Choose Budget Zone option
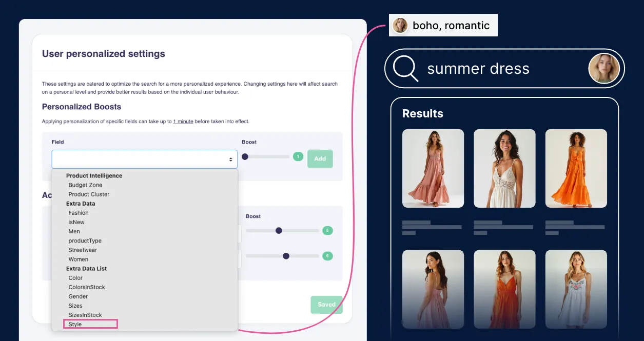This screenshot has height=341, width=644. coord(85,185)
